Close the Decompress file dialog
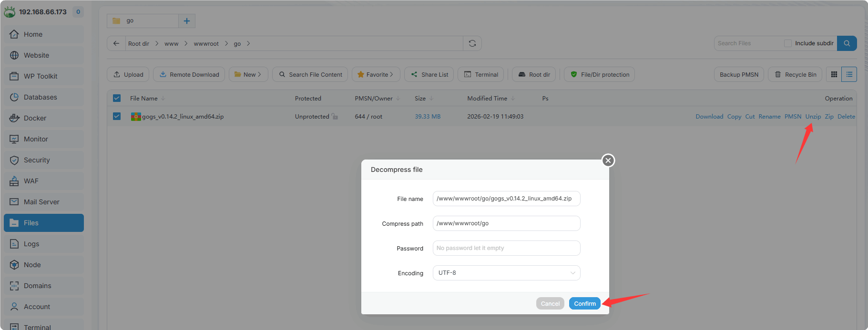Image resolution: width=868 pixels, height=330 pixels. (608, 160)
